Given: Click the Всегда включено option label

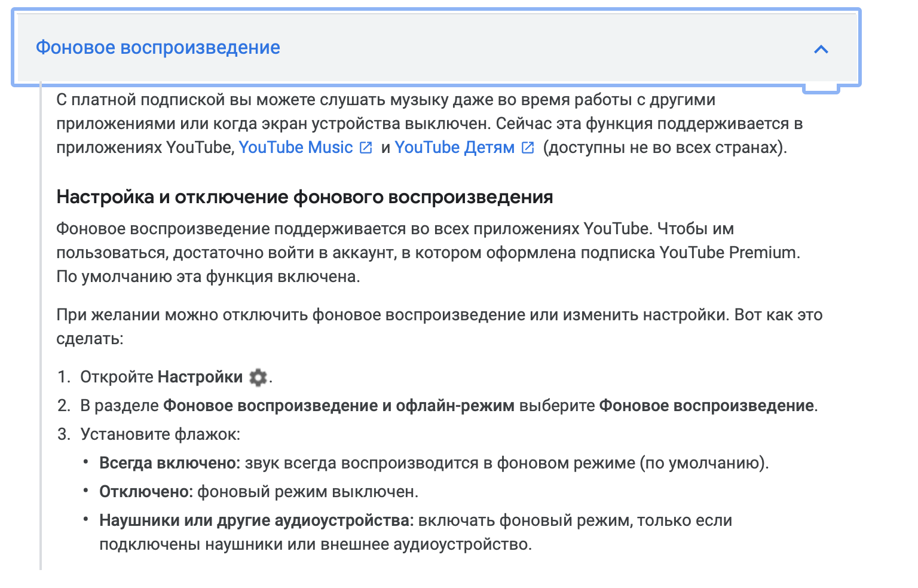Looking at the screenshot, I should pyautogui.click(x=169, y=463).
